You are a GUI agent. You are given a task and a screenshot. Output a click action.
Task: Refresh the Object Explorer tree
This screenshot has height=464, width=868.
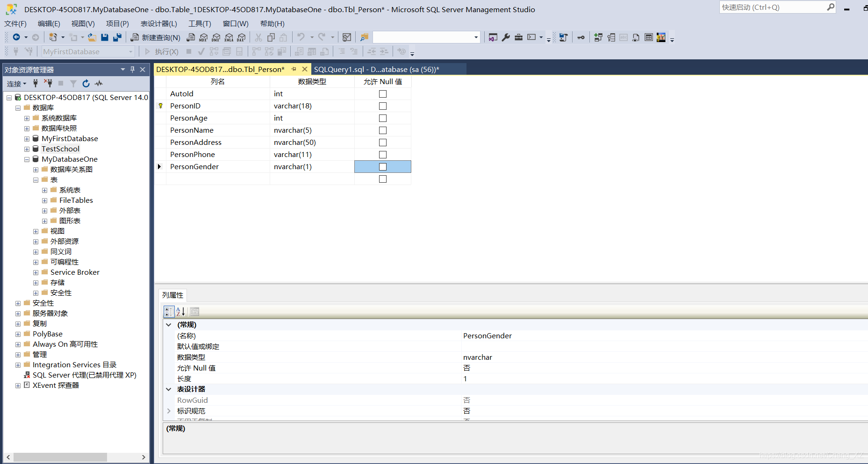(86, 83)
